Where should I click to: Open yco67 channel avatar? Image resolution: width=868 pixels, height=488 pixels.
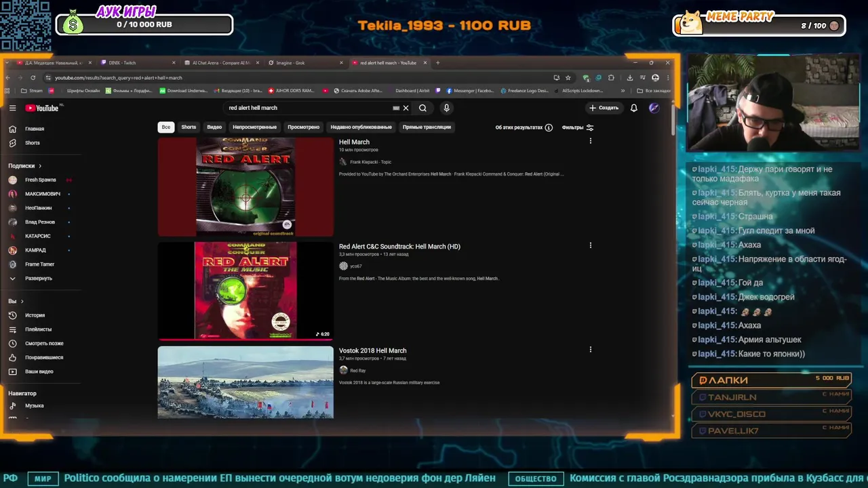pyautogui.click(x=343, y=266)
